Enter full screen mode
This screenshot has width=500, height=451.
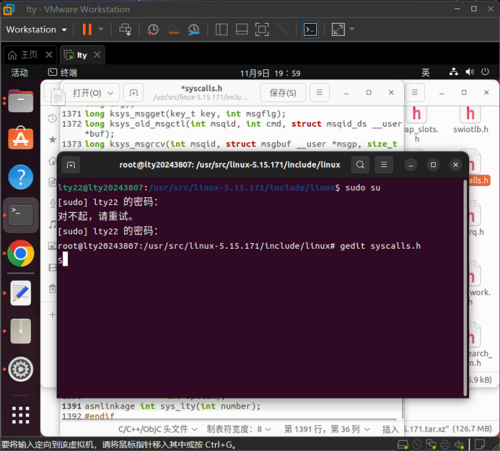click(x=262, y=29)
